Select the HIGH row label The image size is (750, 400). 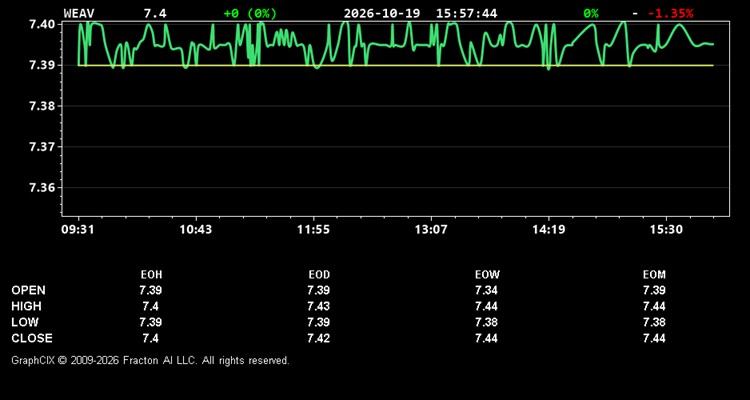(26, 306)
